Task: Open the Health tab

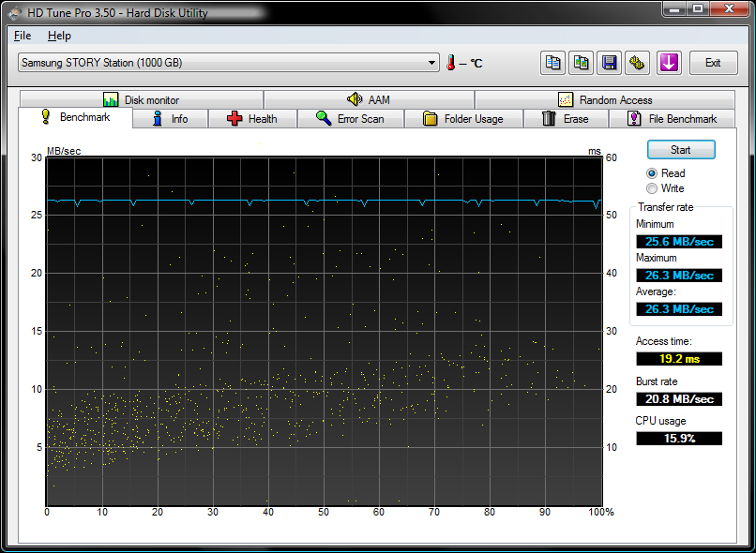Action: tap(252, 118)
